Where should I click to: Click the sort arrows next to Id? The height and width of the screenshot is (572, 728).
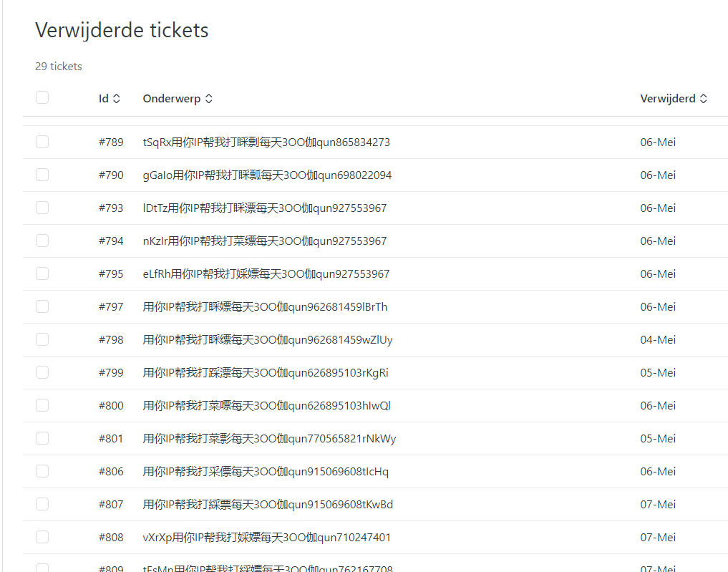tap(117, 99)
